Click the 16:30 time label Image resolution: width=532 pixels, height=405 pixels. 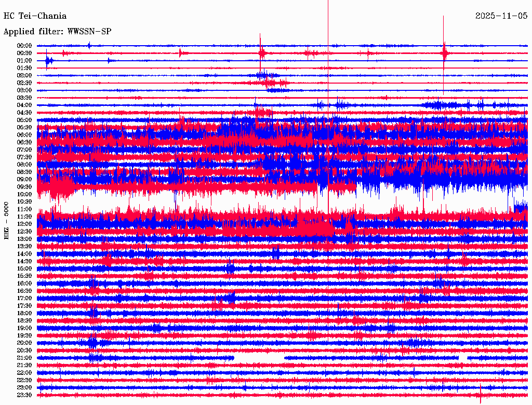pos(24,291)
